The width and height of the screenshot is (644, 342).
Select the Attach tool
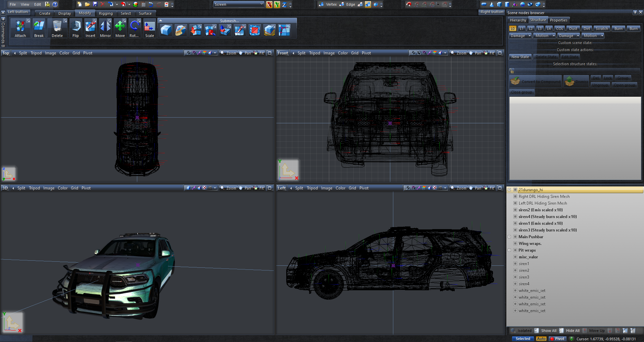(x=20, y=28)
